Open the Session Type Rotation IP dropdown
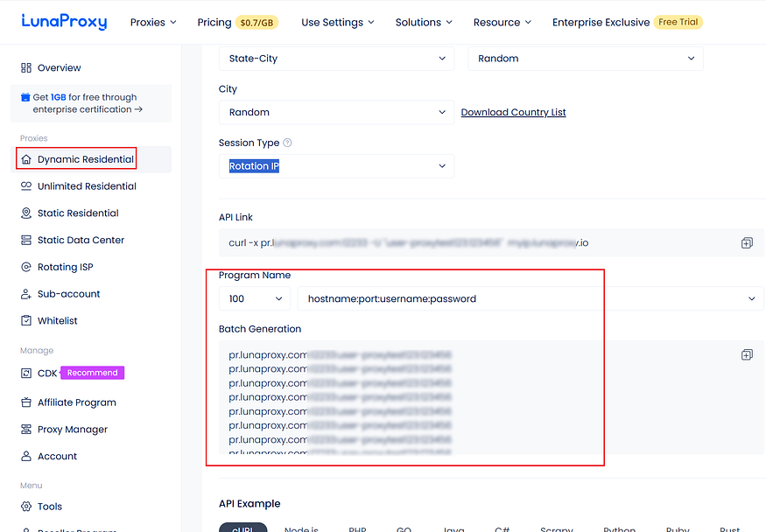This screenshot has width=766, height=532. (x=336, y=166)
